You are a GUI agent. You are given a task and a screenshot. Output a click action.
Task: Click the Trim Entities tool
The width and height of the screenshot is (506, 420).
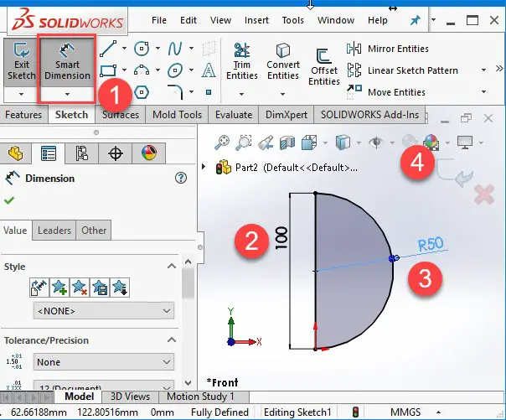[x=242, y=61]
